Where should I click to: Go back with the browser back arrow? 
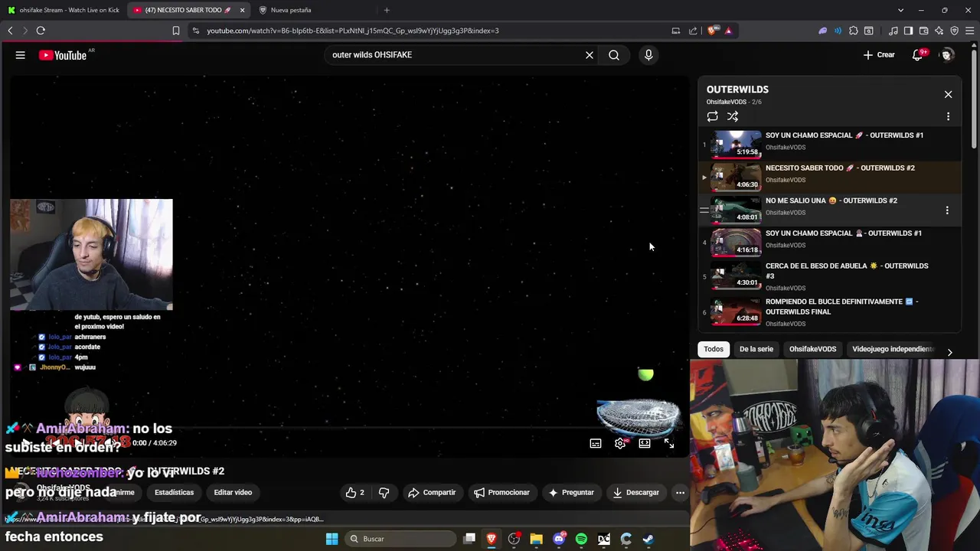tap(10, 31)
